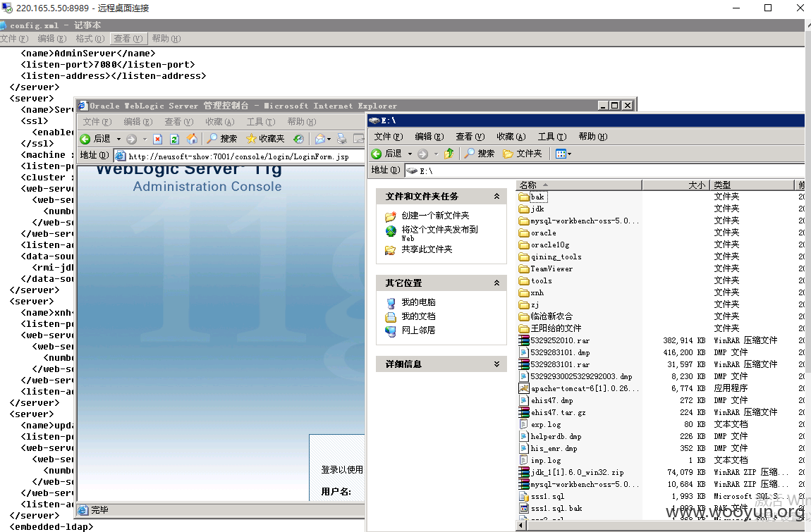Viewport: 811px width, 532px height.
Task: Select sss1.sql file
Action: (542, 496)
